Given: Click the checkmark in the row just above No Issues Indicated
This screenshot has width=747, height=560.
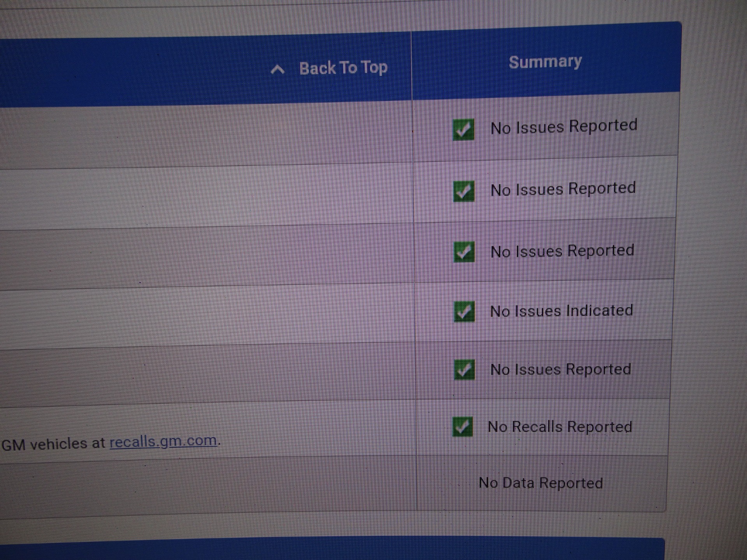Looking at the screenshot, I should coord(464,252).
